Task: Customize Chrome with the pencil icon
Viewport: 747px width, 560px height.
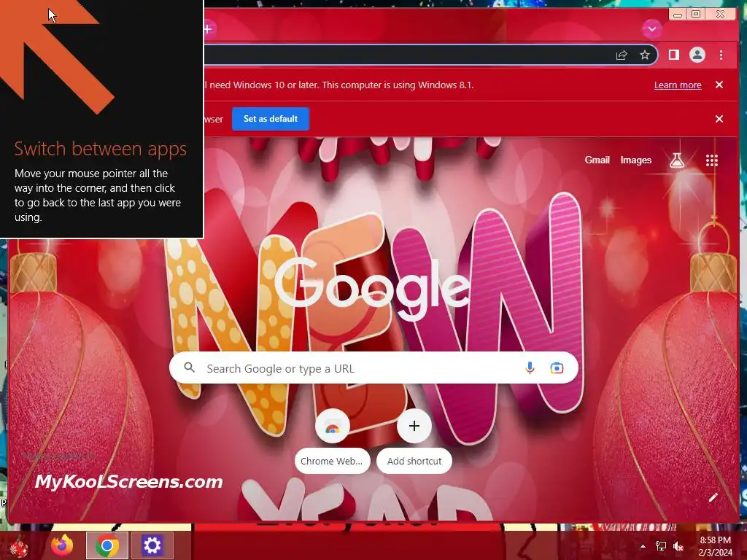Action: pos(713,497)
